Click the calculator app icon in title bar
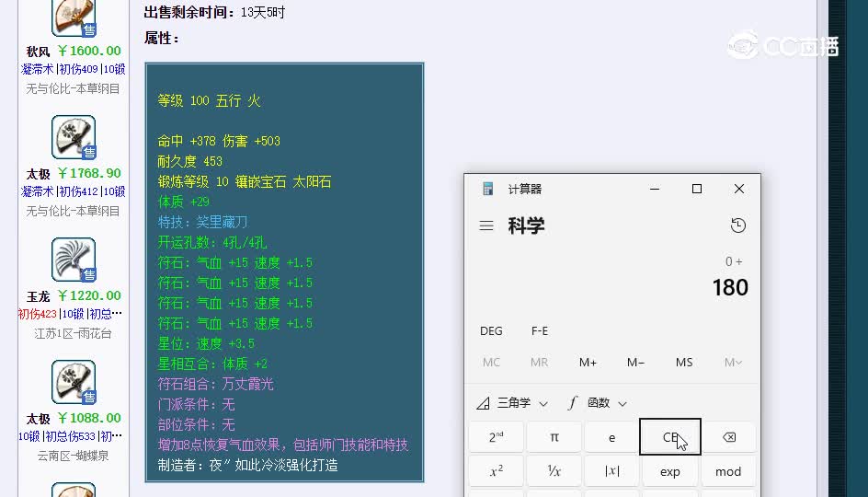The width and height of the screenshot is (868, 497). [x=487, y=189]
